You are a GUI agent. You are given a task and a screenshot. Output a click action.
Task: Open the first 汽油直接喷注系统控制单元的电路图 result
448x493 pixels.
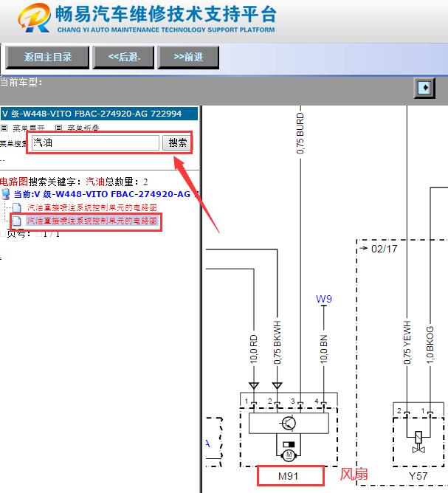[x=92, y=207]
